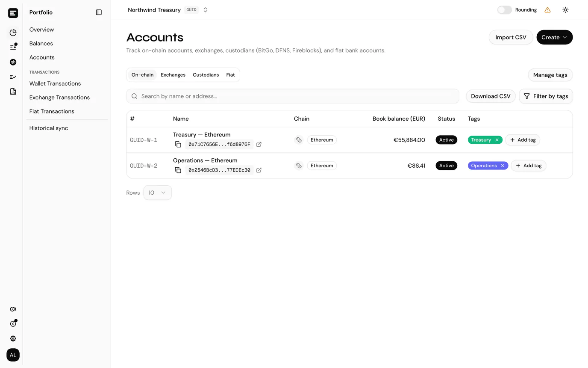Viewport: 588px width, 368px height.
Task: Open the settings gear in left rail
Action: (13, 338)
